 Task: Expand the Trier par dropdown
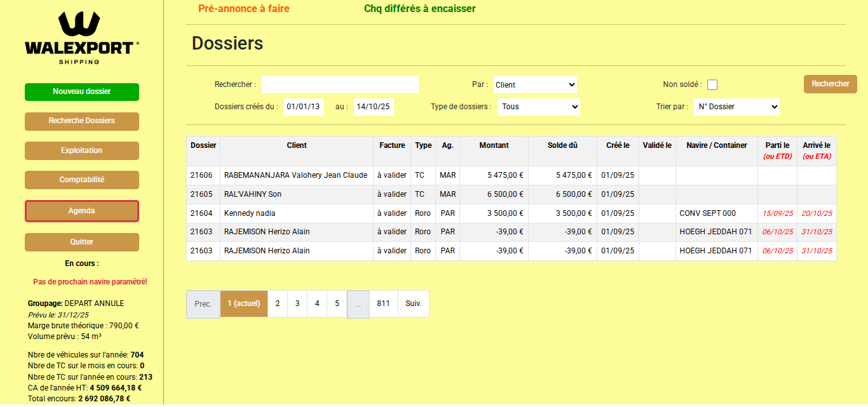[736, 107]
